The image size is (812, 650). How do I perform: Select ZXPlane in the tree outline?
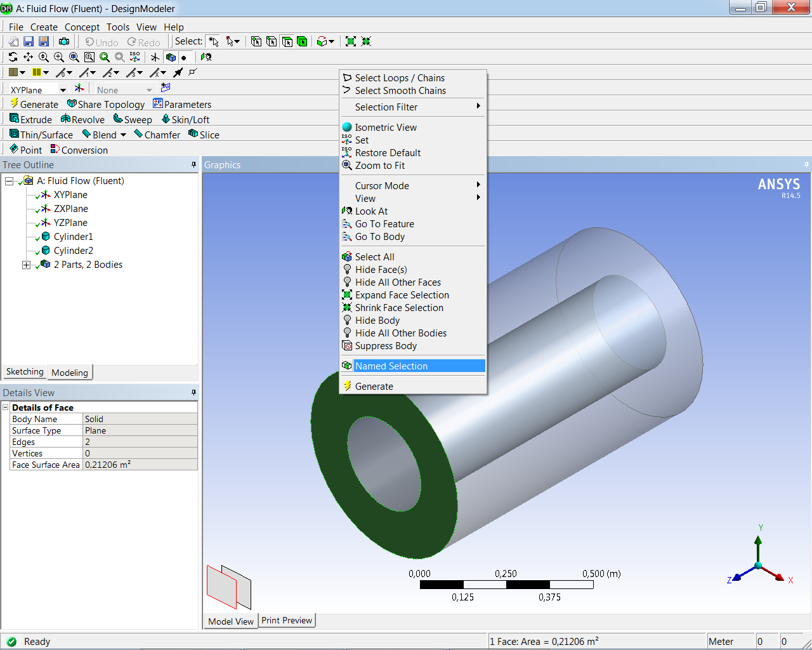click(x=71, y=209)
